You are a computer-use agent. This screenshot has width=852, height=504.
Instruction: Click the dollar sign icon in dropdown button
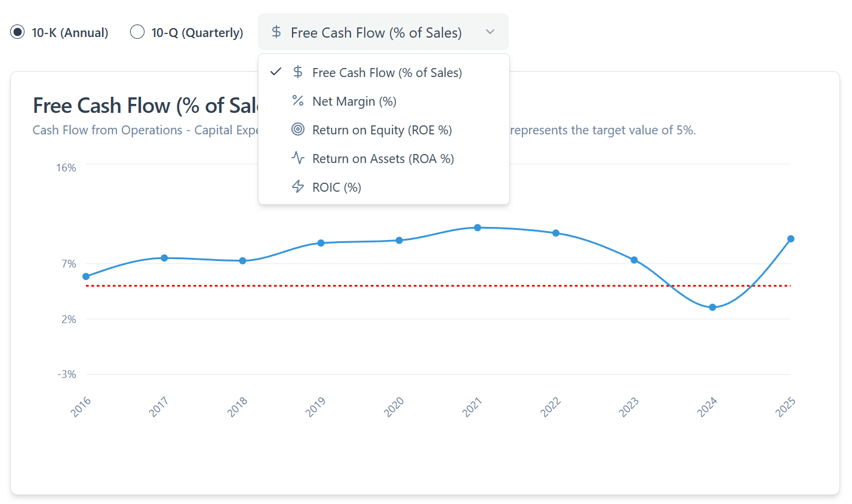pyautogui.click(x=276, y=32)
